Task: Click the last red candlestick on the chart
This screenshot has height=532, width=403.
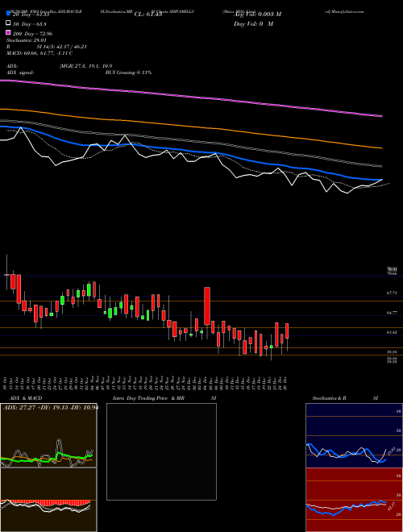Action: point(287,330)
